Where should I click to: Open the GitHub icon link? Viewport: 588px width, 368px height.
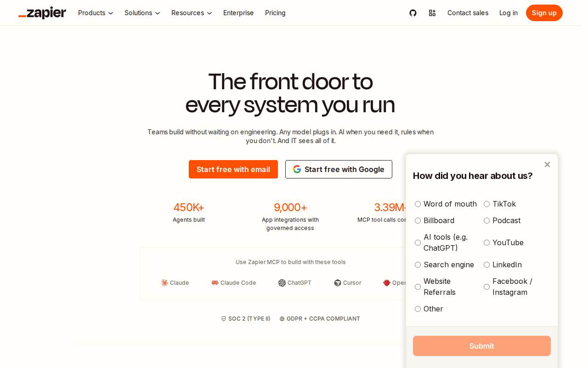[x=413, y=13]
